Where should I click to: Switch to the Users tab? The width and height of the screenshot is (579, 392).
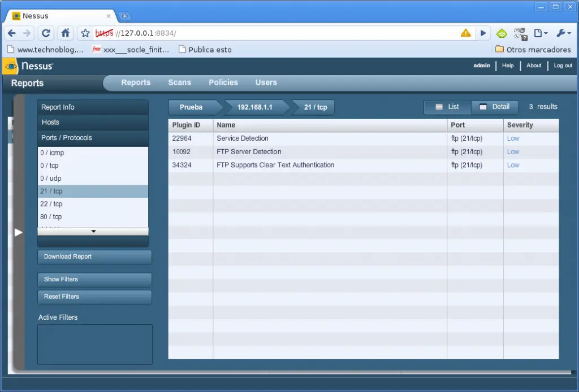click(266, 82)
